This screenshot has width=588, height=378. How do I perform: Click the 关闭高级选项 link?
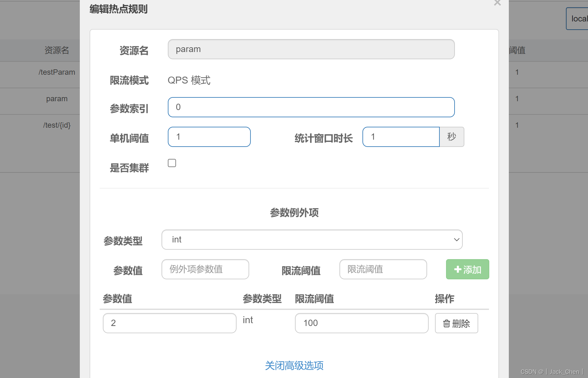click(294, 365)
